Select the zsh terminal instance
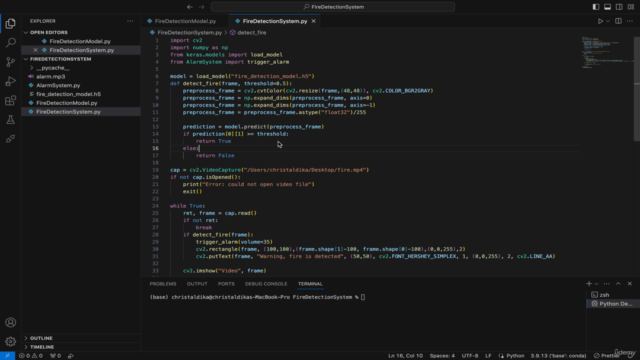 click(613, 295)
